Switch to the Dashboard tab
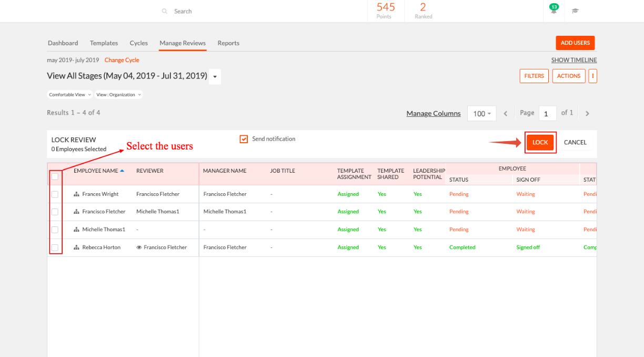The image size is (644, 357). (63, 43)
